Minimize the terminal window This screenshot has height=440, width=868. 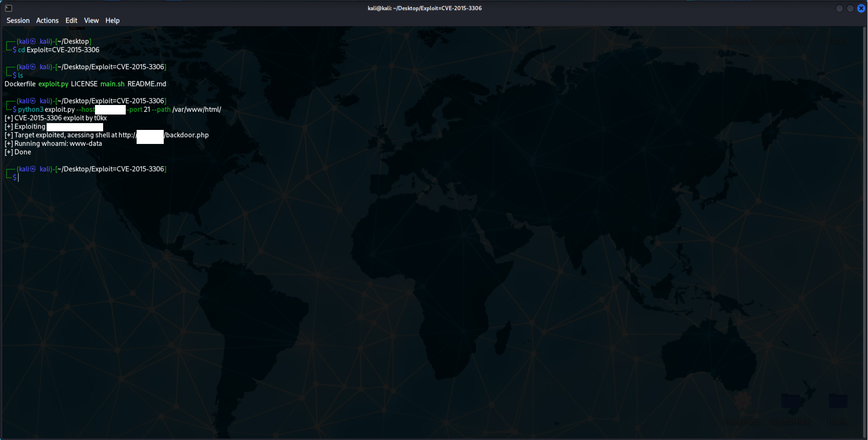(x=840, y=8)
